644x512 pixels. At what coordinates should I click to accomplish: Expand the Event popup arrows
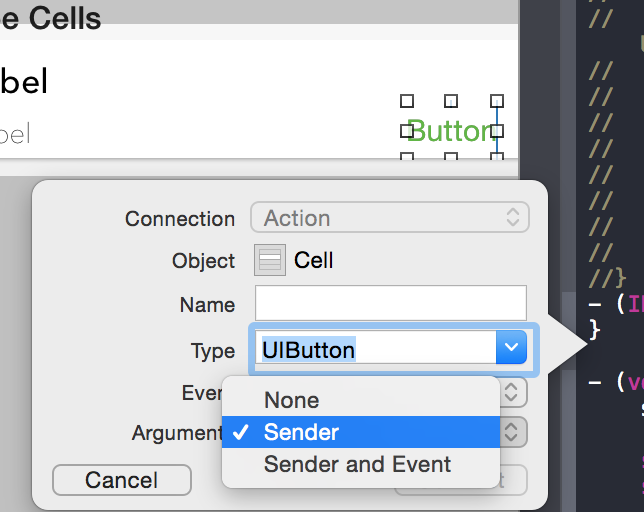coord(512,391)
